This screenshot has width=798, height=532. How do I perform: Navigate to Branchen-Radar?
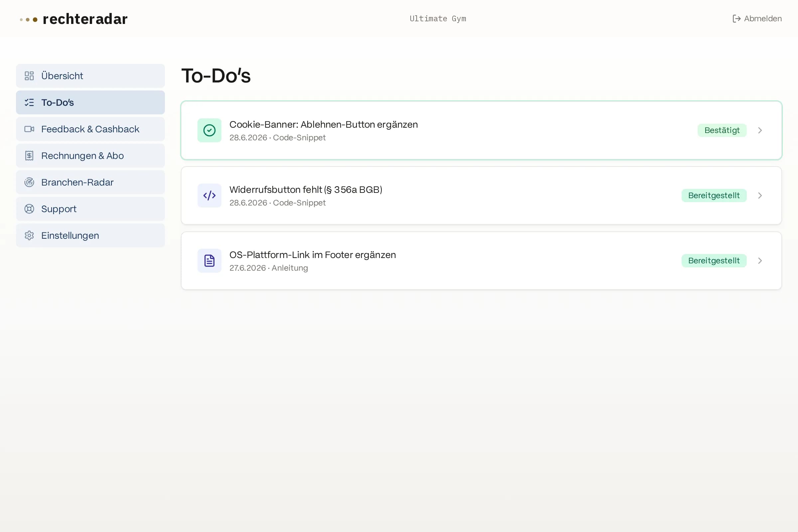click(90, 182)
